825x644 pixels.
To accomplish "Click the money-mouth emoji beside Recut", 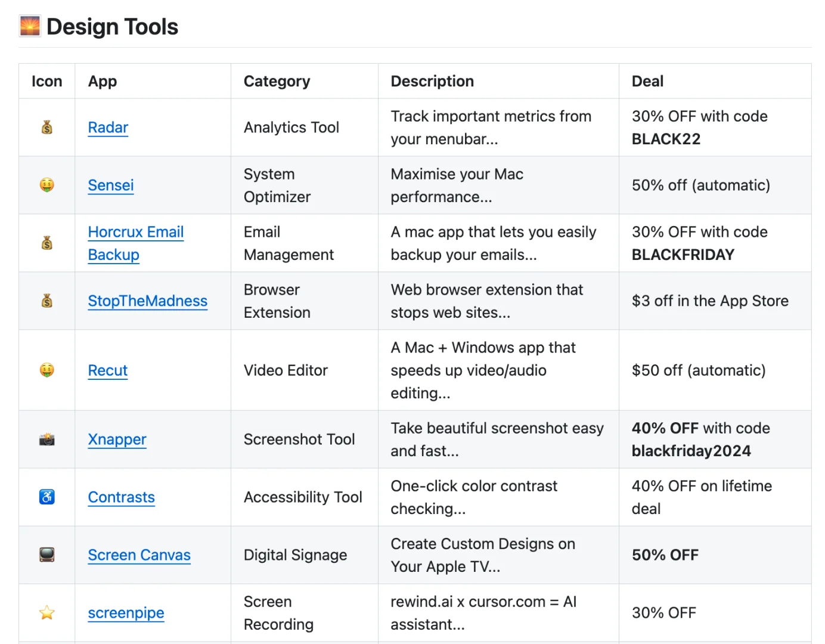I will pyautogui.click(x=47, y=370).
